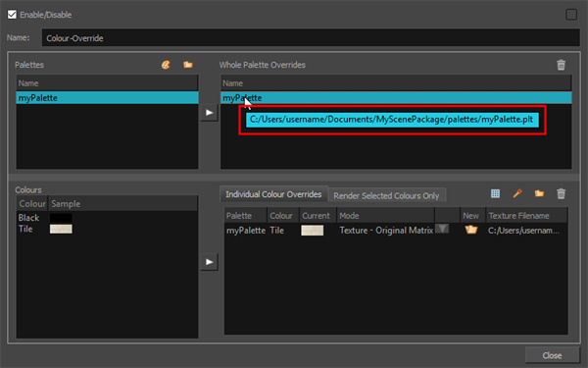
Task: Click myPalette cell in colour overrides table
Action: tap(246, 231)
